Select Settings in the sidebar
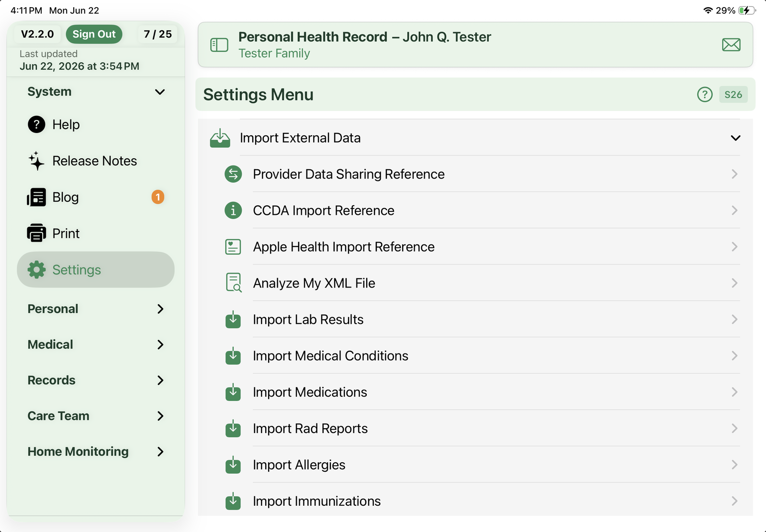Screen dimensions: 766x532 [x=96, y=270]
